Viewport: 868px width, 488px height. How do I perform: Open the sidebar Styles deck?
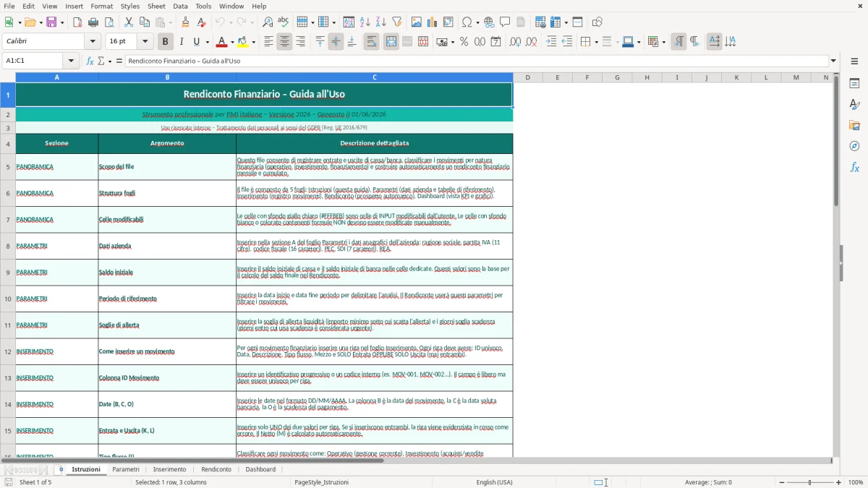coord(854,104)
